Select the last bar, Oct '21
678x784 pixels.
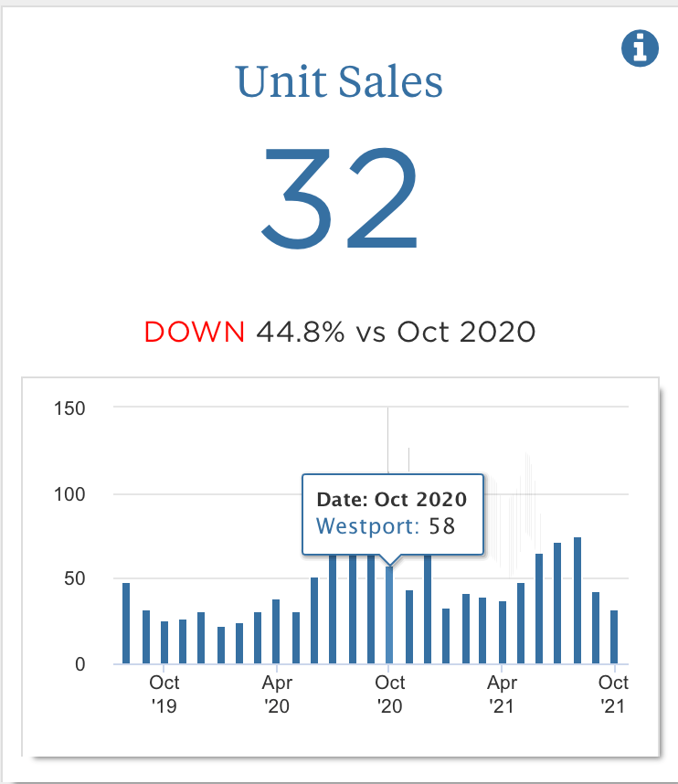615,637
